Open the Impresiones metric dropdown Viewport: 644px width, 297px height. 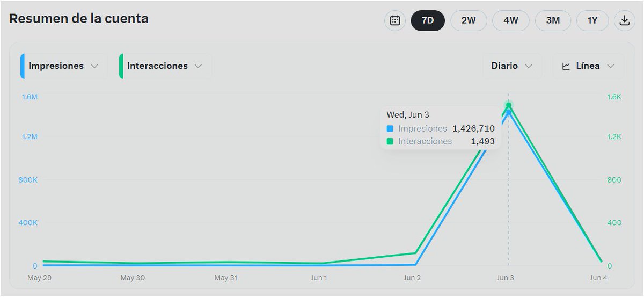[x=64, y=66]
